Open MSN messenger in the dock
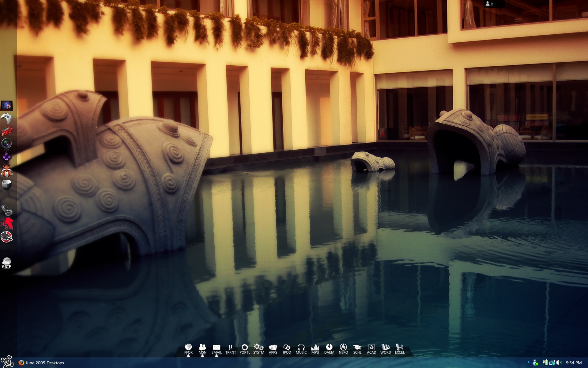Screen dimensions: 588x368 202,347
